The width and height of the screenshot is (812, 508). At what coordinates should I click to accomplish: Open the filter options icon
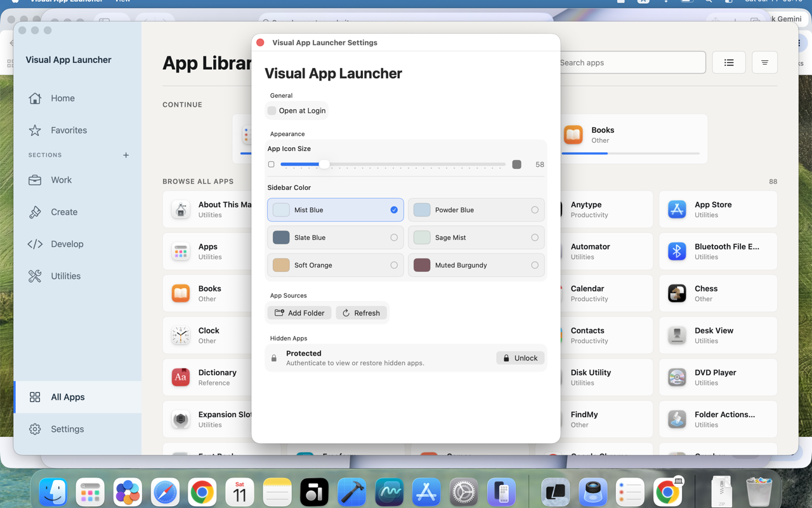(764, 62)
